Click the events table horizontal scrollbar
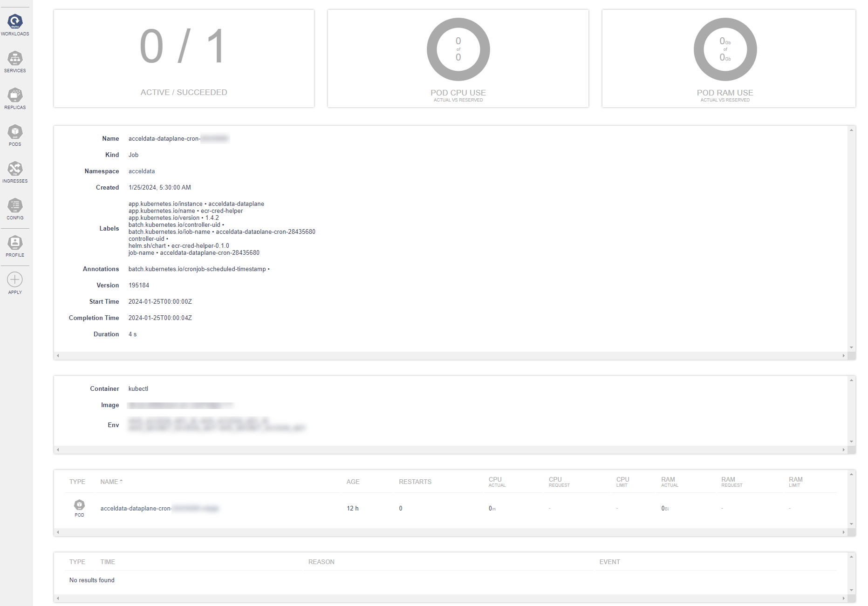 [x=451, y=598]
